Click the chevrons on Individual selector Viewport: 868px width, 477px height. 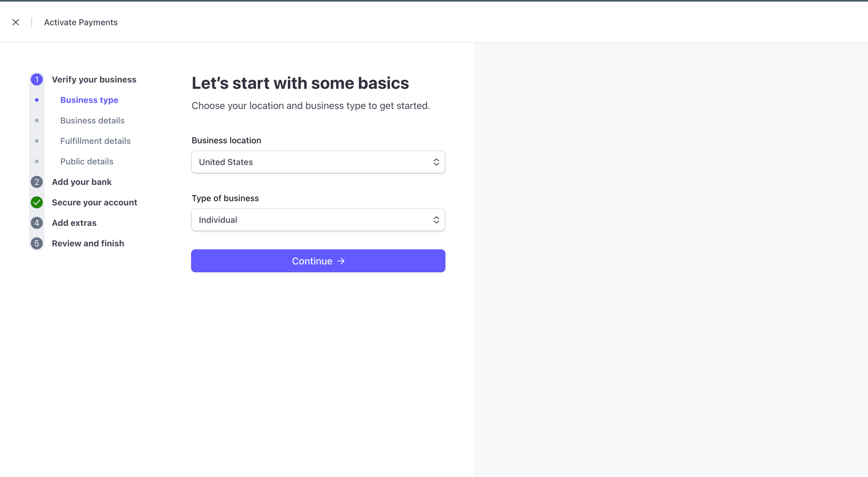436,220
